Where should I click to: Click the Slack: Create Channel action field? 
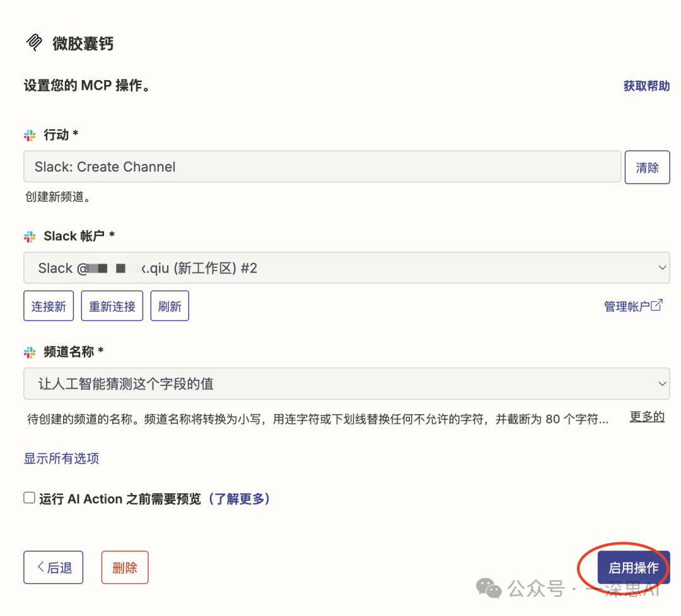click(x=322, y=167)
